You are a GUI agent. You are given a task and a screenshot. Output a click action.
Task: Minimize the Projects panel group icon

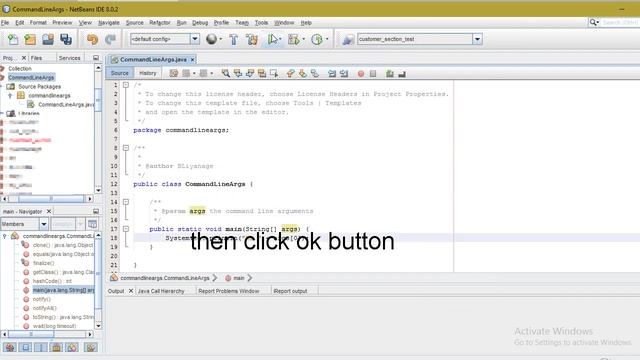tap(96, 58)
